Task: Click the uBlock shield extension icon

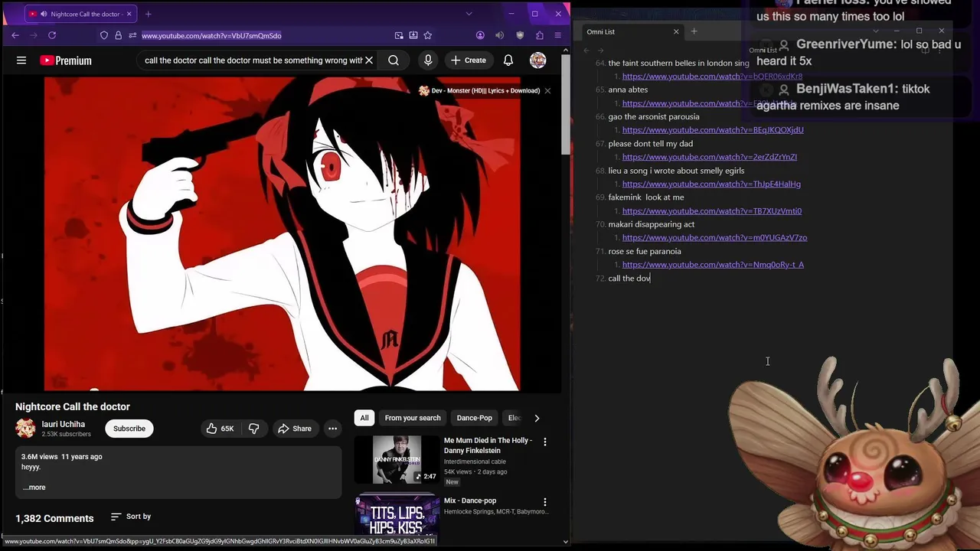Action: tap(520, 35)
